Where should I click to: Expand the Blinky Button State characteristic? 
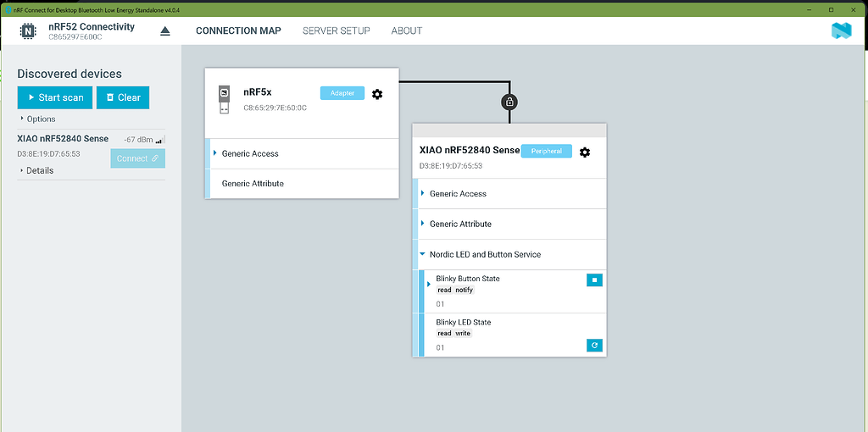429,284
